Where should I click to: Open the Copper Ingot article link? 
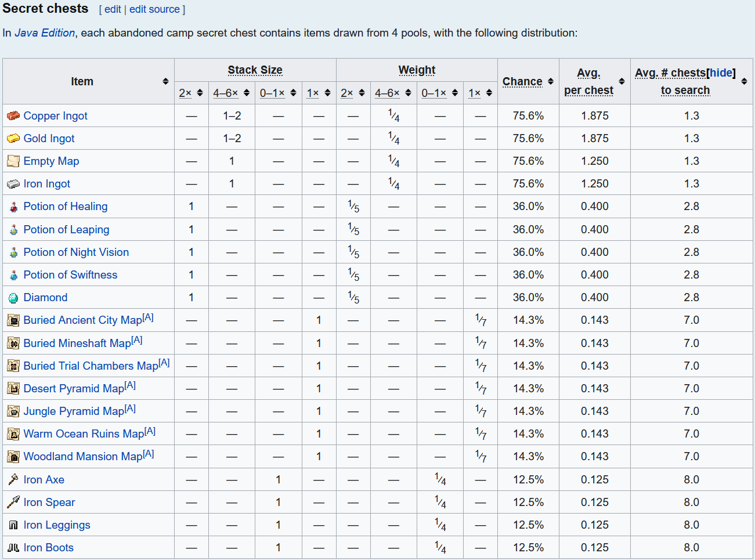pos(56,116)
